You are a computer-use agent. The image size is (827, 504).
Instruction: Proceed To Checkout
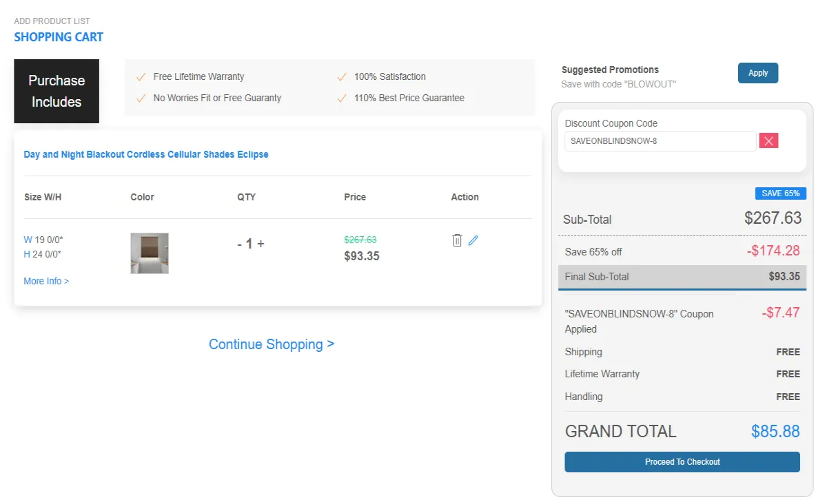[x=682, y=462]
